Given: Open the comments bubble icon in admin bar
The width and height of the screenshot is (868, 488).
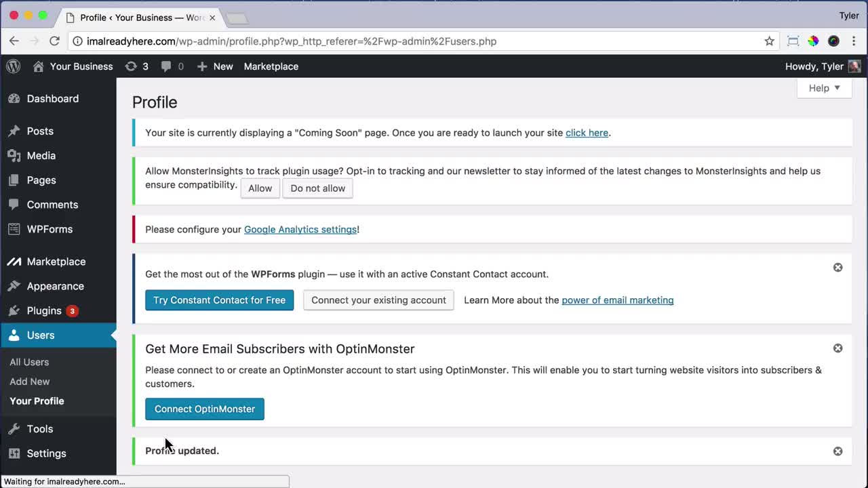Looking at the screenshot, I should pos(166,66).
